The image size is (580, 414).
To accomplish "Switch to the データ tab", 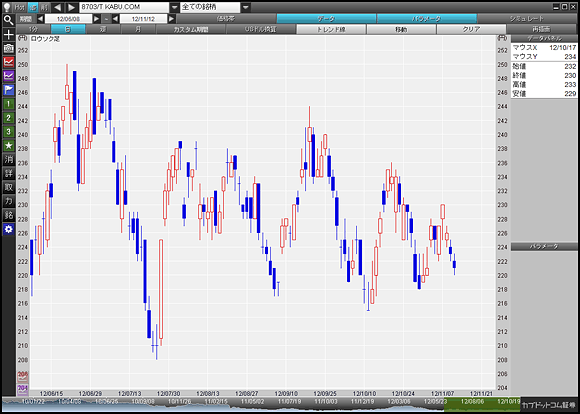I will [x=326, y=18].
